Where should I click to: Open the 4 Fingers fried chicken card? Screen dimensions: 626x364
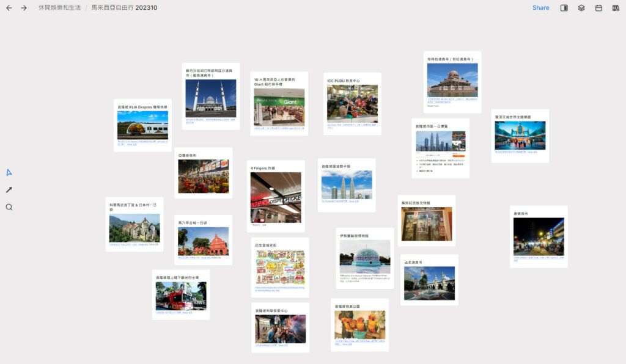(276, 195)
